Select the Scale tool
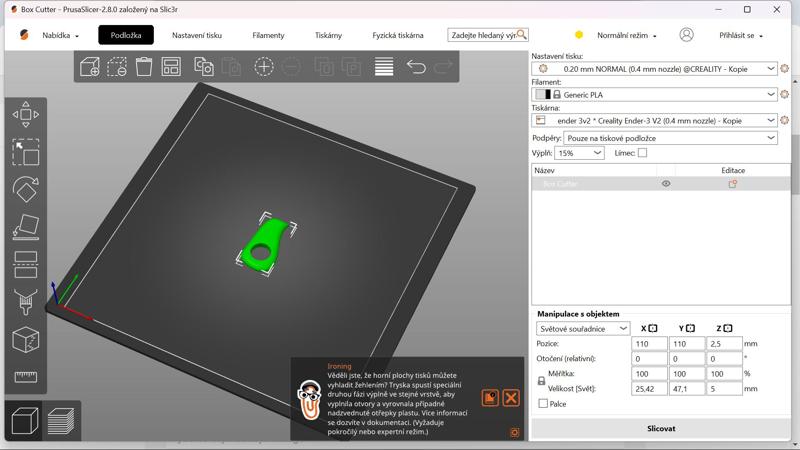The image size is (800, 450). pyautogui.click(x=26, y=152)
